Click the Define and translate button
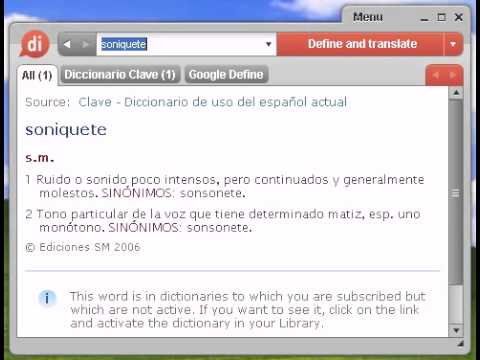 point(362,44)
